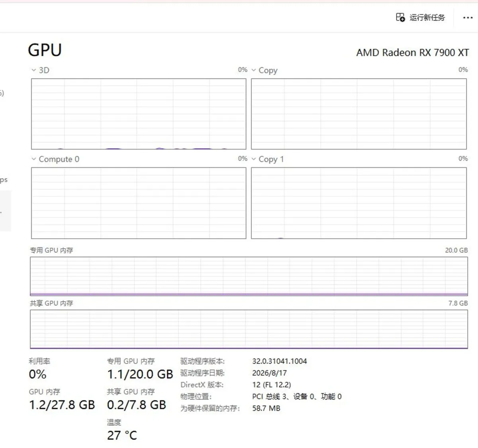The height and width of the screenshot is (448, 478).
Task: Click driver version 32.0.31041.1004
Action: pyautogui.click(x=280, y=361)
